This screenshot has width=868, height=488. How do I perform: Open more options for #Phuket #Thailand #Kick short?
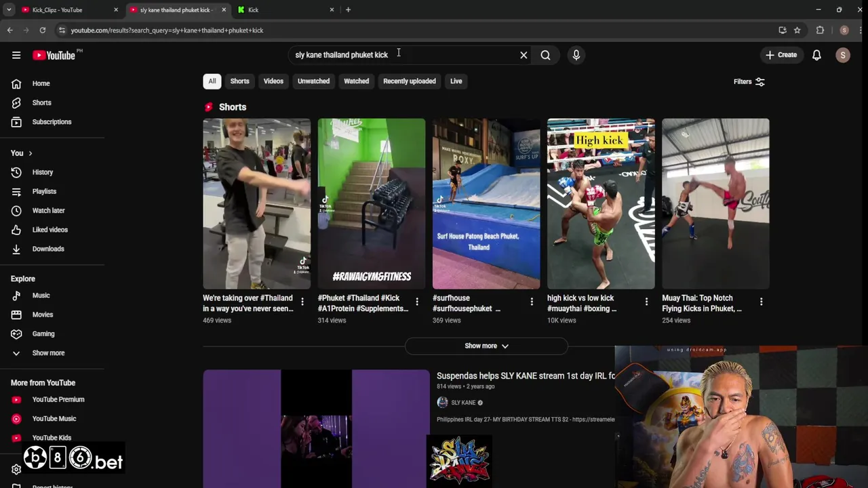tap(417, 302)
